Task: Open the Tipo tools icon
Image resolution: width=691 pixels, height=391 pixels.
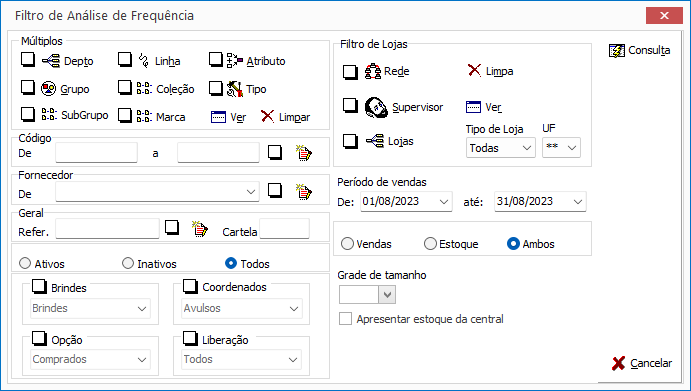Action: pyautogui.click(x=235, y=89)
